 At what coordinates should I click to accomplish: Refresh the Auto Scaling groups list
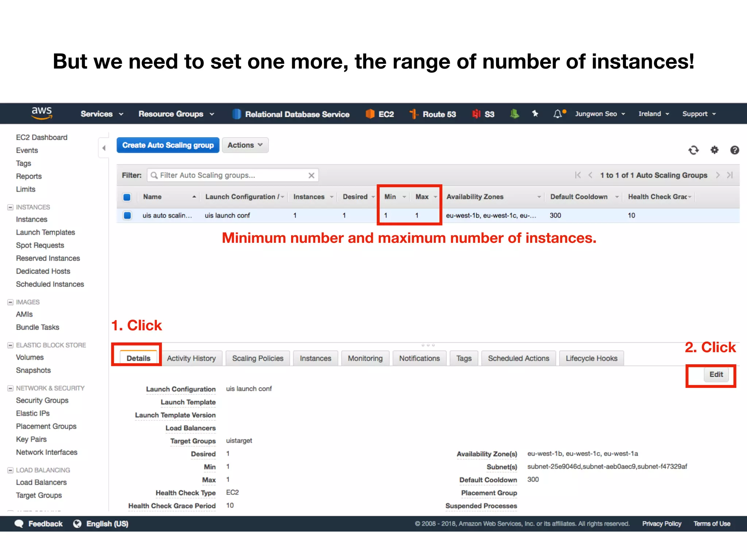pos(693,150)
